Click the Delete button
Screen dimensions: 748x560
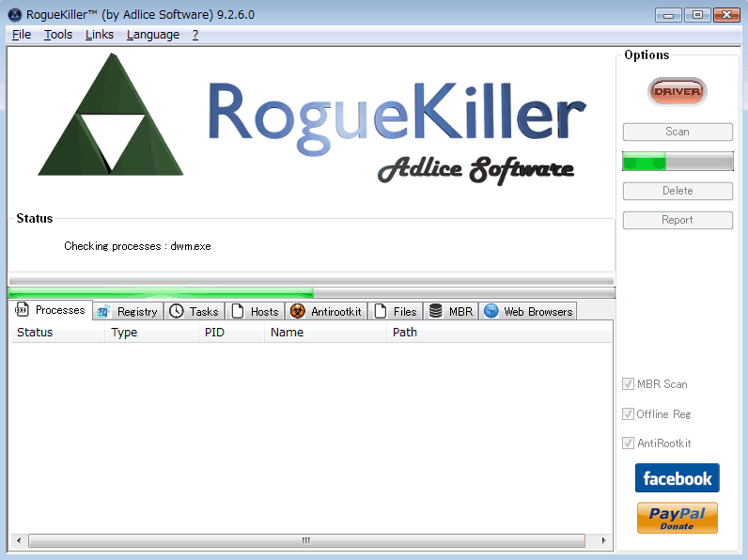(x=678, y=191)
